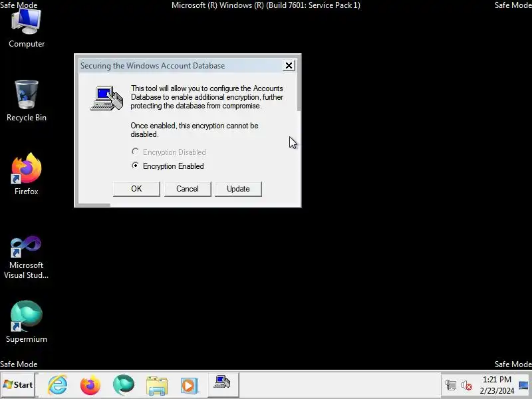Open Internet Explorer from the taskbar
The image size is (532, 399).
pyautogui.click(x=57, y=385)
